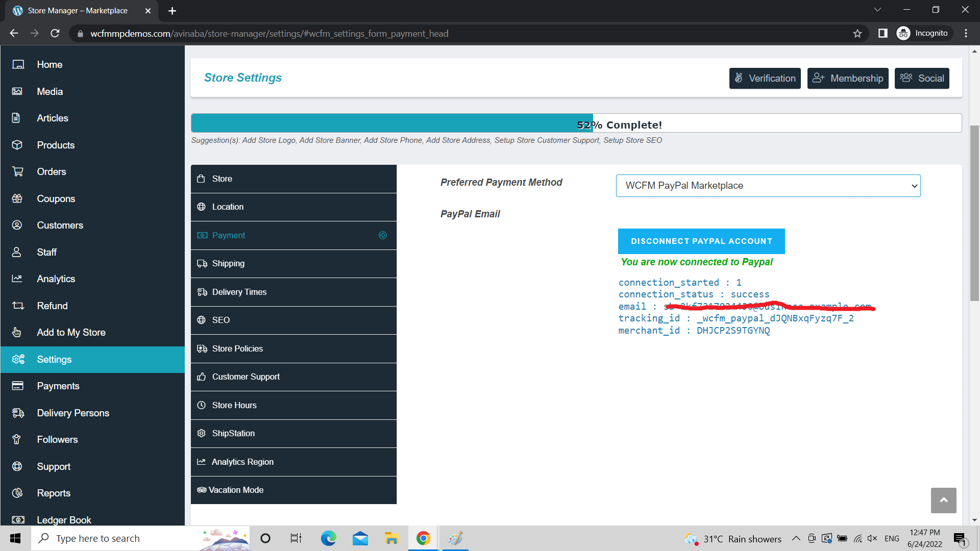Open the Coupons section

[56, 198]
